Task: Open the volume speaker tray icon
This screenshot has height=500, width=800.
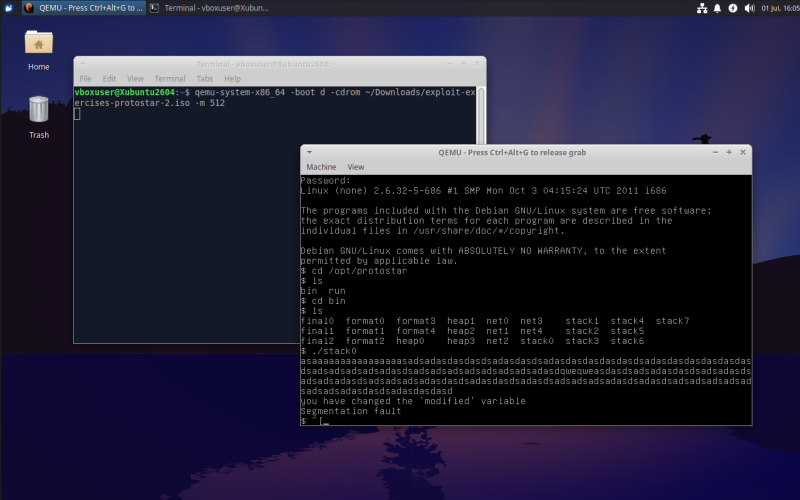Action: [x=749, y=8]
